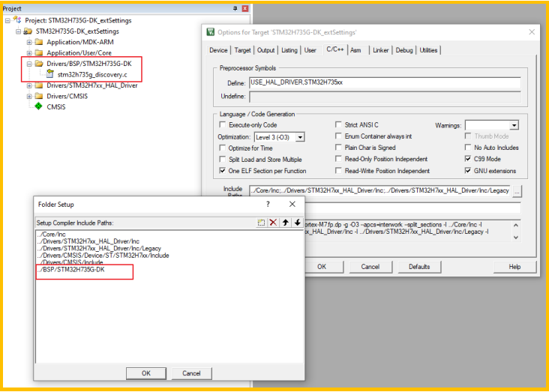This screenshot has height=392, width=549.
Task: Click the Project root workspace icon
Action: click(17, 20)
